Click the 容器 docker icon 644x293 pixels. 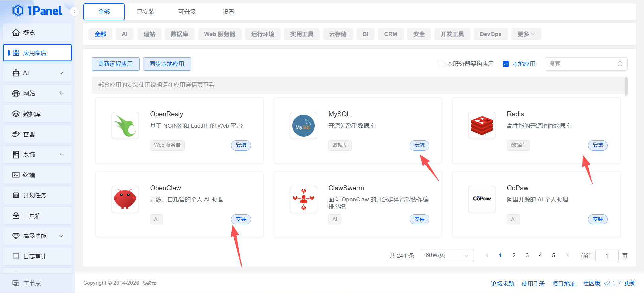16,134
